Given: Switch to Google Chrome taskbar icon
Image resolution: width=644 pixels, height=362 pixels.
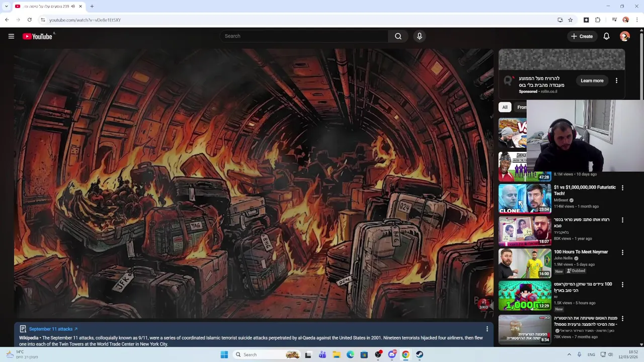Looking at the screenshot, I should click(x=406, y=354).
